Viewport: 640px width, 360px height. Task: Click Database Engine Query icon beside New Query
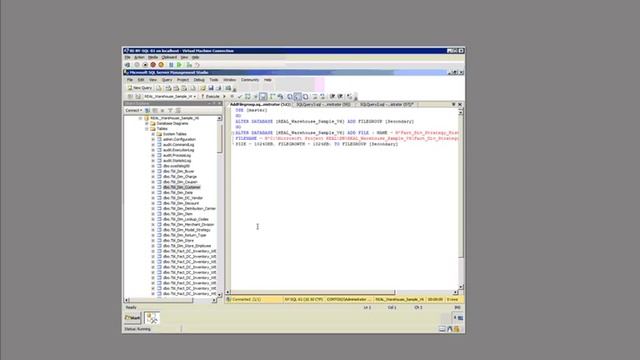[x=159, y=88]
